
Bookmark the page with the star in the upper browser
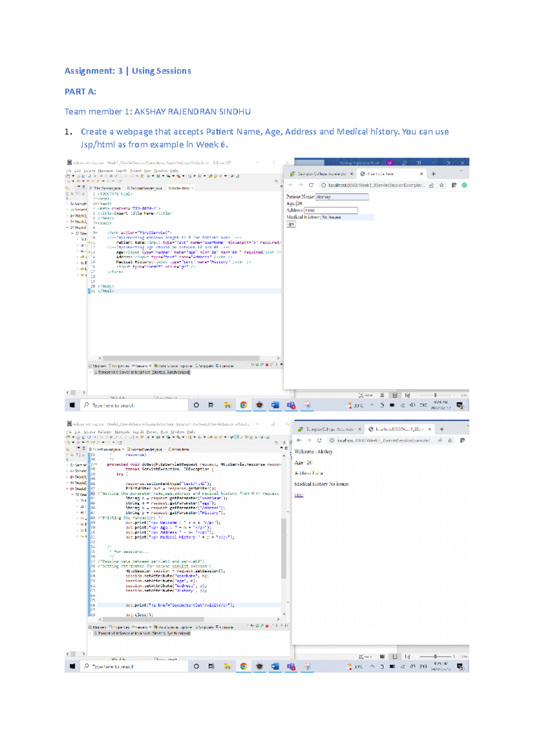point(441,185)
